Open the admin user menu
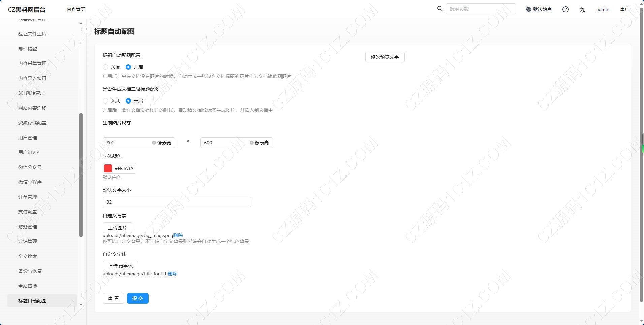The image size is (644, 325). click(x=603, y=9)
